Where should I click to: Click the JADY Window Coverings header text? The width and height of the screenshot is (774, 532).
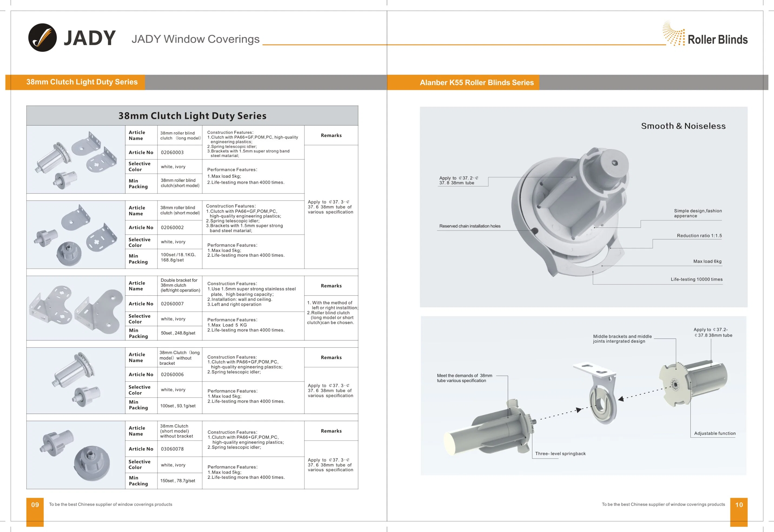(x=195, y=39)
